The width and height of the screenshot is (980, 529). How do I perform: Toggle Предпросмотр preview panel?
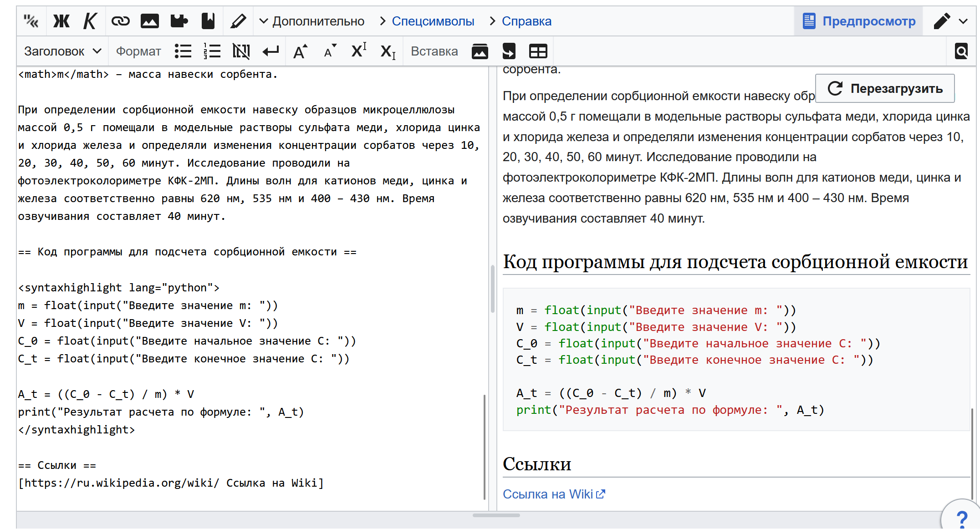pyautogui.click(x=859, y=21)
